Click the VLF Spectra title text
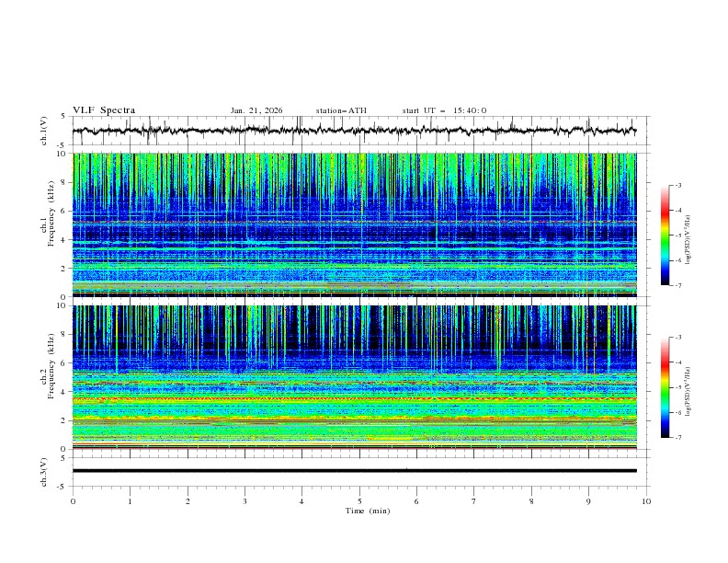The image size is (728, 563). pos(104,110)
